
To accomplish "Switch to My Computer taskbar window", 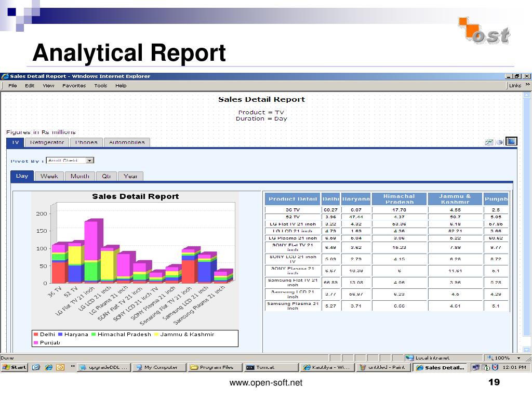I will (159, 367).
